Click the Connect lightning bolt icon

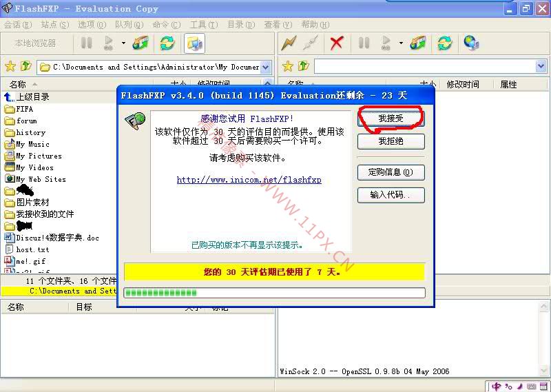289,43
